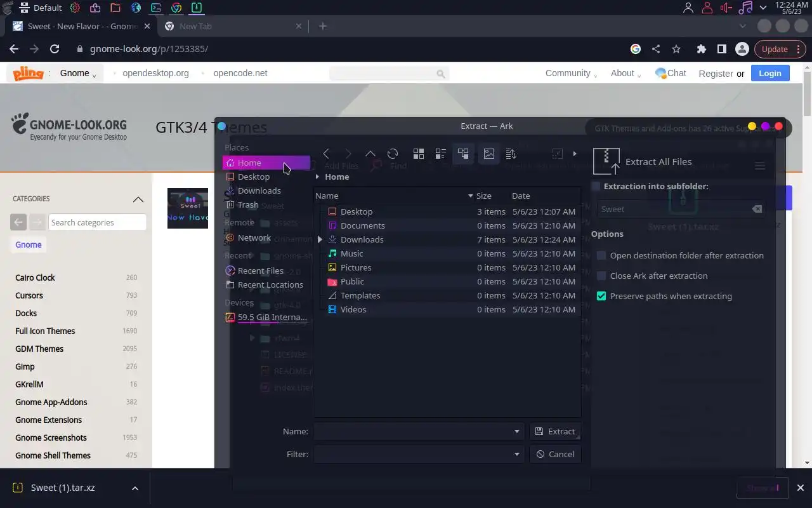
Task: Open a new browser tab with plus
Action: [323, 26]
